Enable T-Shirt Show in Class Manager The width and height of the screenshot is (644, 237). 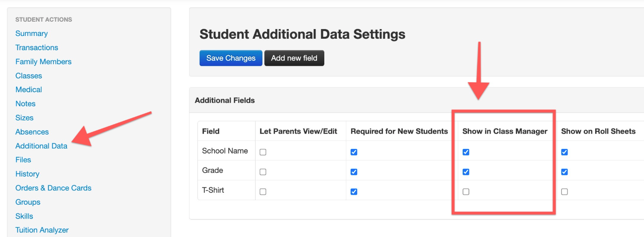coord(466,192)
